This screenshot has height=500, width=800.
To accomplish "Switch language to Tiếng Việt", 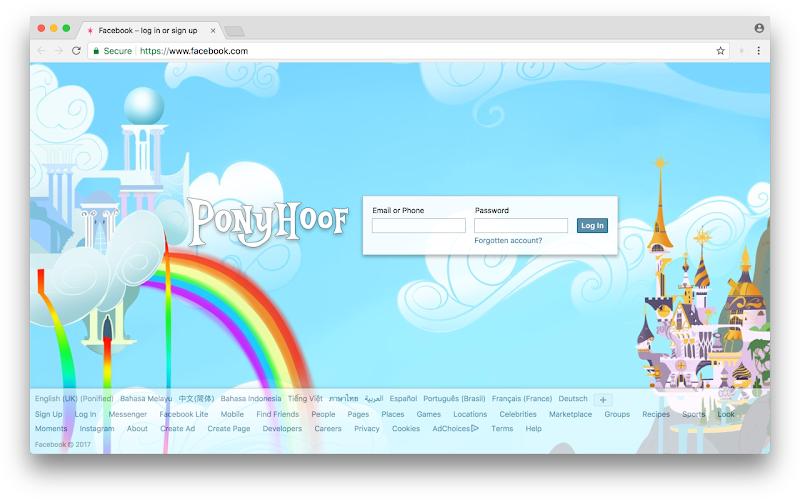I will (305, 398).
